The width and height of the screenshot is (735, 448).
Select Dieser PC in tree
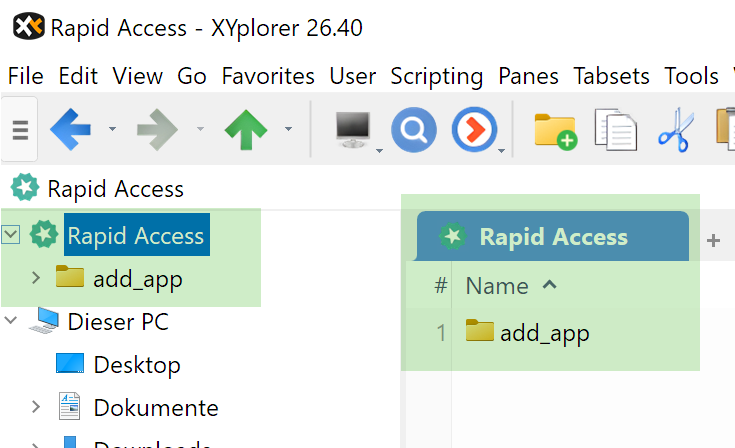click(x=118, y=321)
